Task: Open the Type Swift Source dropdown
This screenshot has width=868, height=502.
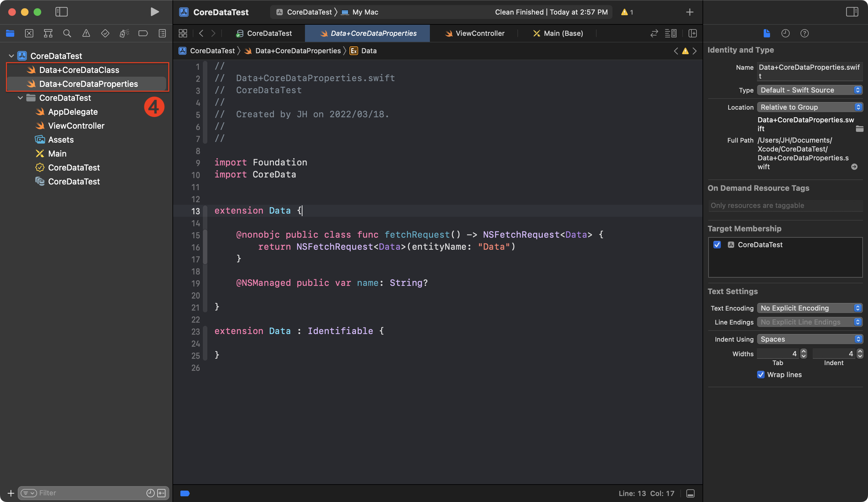Action: pos(809,90)
